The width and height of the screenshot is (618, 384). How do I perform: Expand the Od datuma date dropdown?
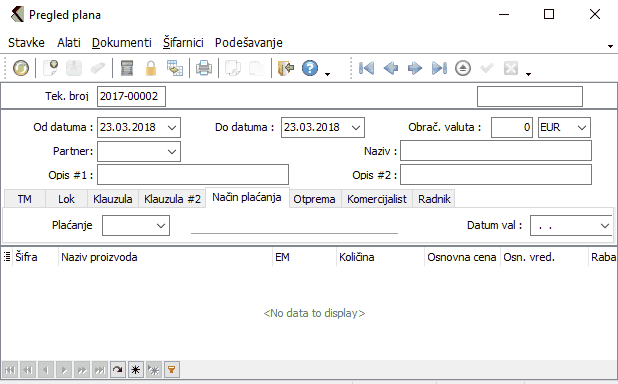(x=172, y=128)
